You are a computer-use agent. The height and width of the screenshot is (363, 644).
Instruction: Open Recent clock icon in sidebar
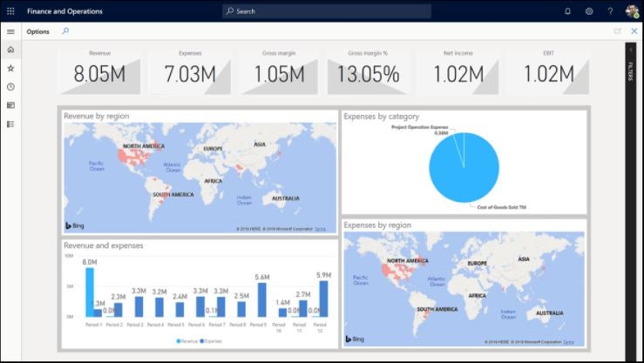(10, 86)
